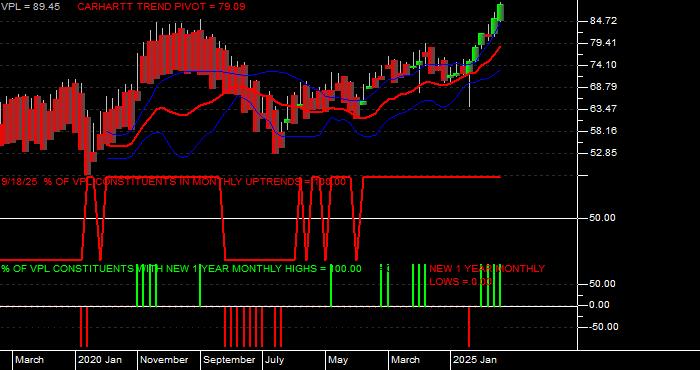This screenshot has height=370, width=700.
Task: Click the November date marker
Action: tap(165, 360)
